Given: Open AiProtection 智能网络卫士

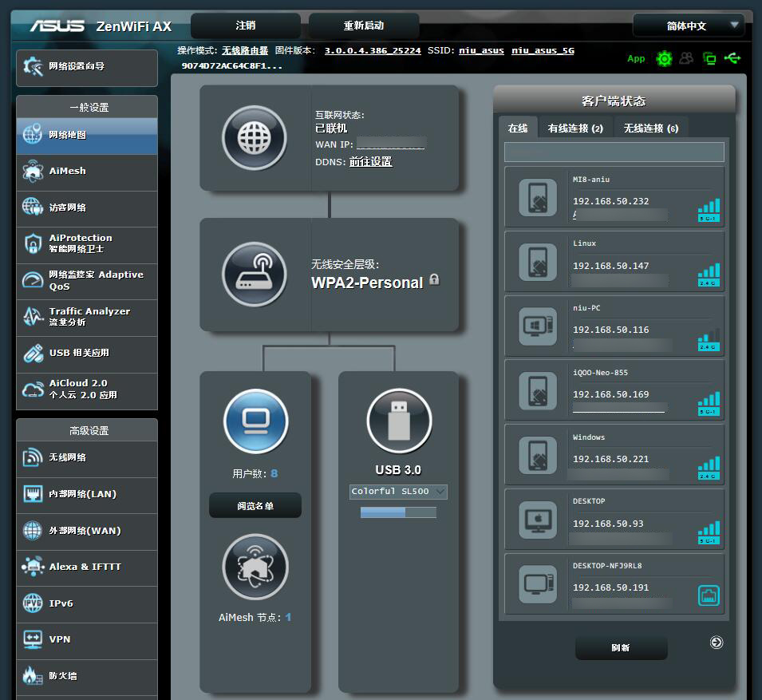Looking at the screenshot, I should point(87,244).
